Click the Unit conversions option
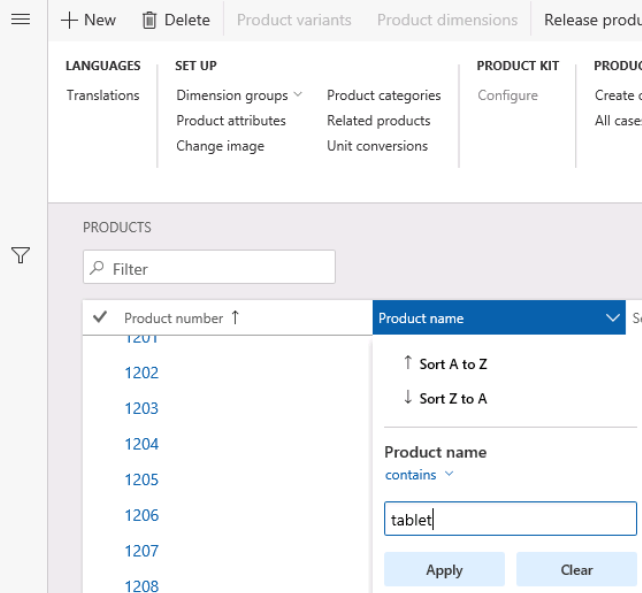The height and width of the screenshot is (593, 642). (377, 145)
